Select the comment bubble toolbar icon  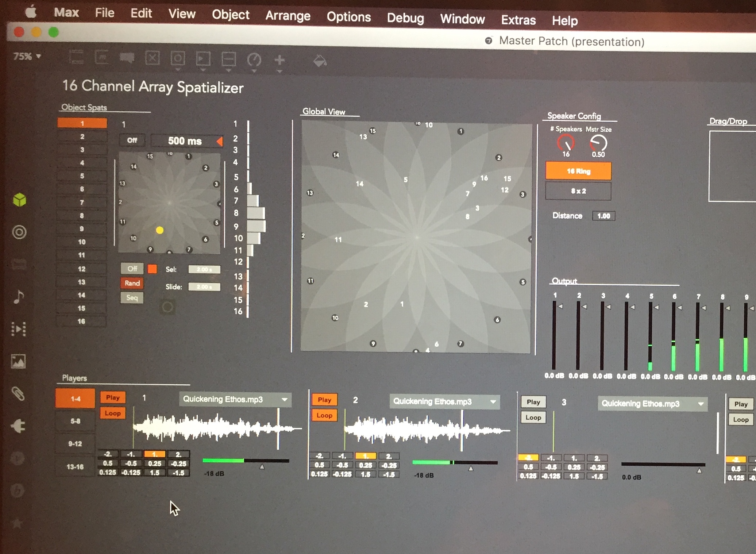tap(127, 58)
